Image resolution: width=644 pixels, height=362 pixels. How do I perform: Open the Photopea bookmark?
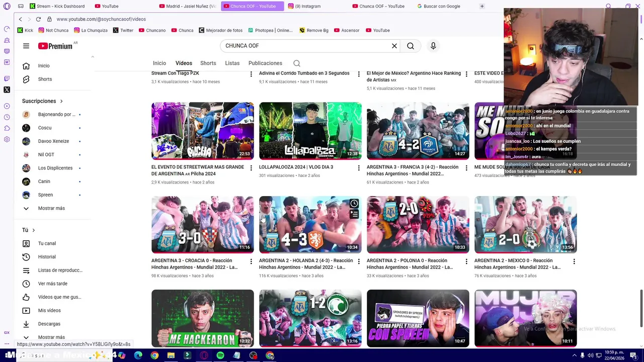[x=270, y=30]
